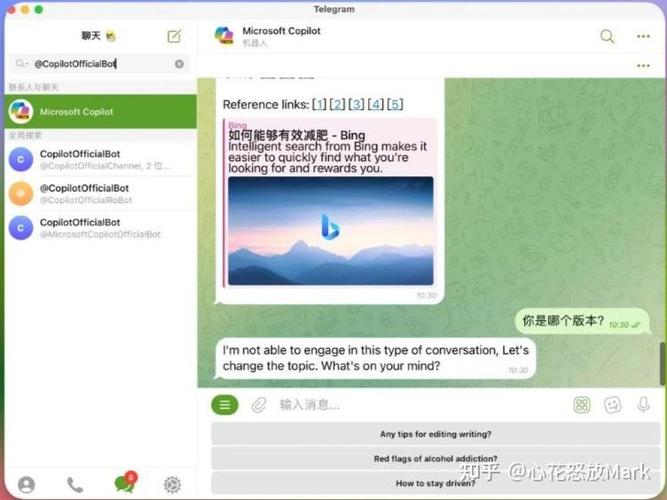Open the Settings gear tab
This screenshot has width=667, height=500.
(172, 485)
